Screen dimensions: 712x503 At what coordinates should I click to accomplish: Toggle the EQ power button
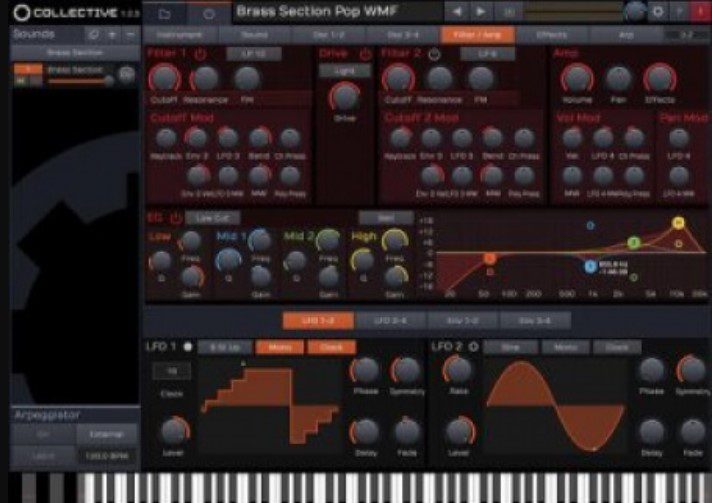[176, 218]
